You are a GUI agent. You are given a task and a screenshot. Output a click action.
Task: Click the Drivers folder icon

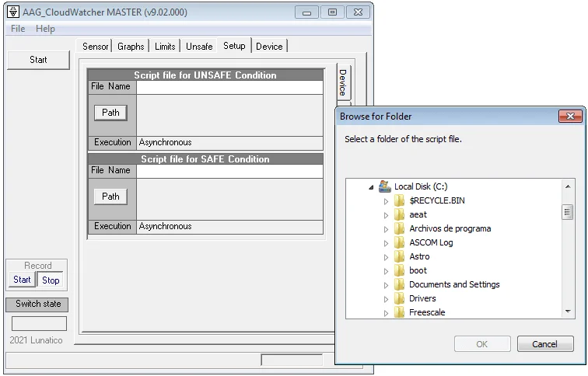click(x=399, y=298)
